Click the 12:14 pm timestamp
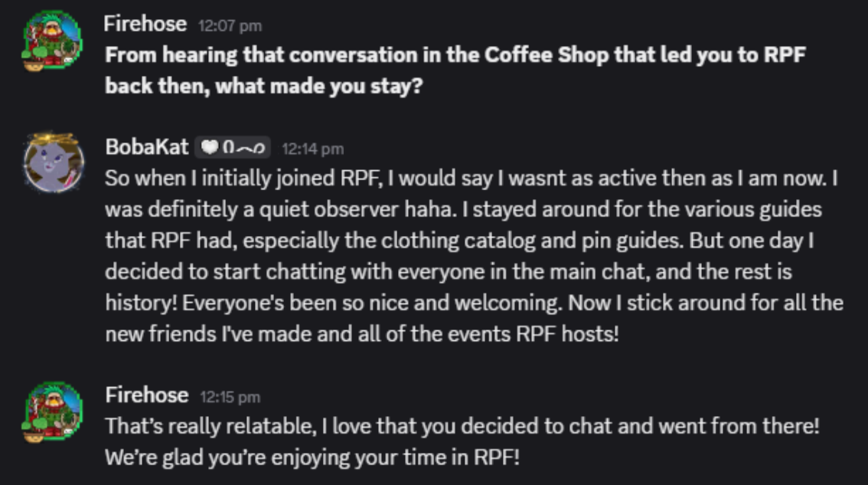The width and height of the screenshot is (868, 485). pos(312,149)
